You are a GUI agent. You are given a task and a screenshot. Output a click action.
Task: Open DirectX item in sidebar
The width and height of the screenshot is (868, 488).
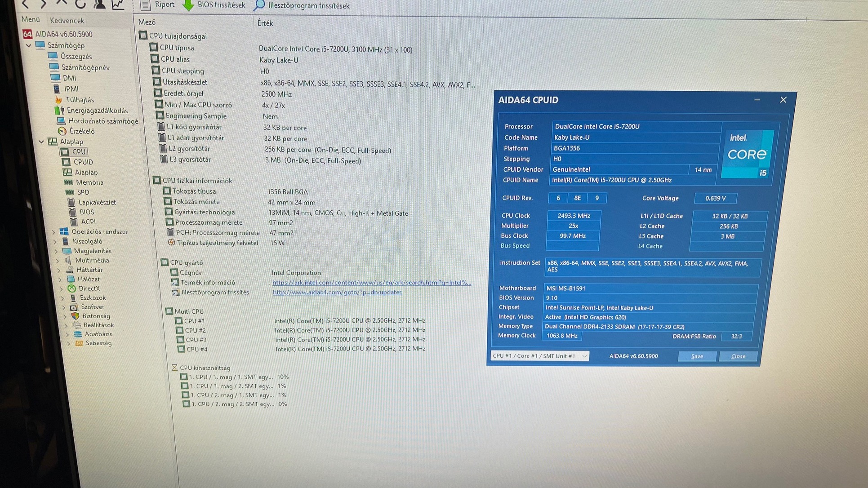pos(89,288)
